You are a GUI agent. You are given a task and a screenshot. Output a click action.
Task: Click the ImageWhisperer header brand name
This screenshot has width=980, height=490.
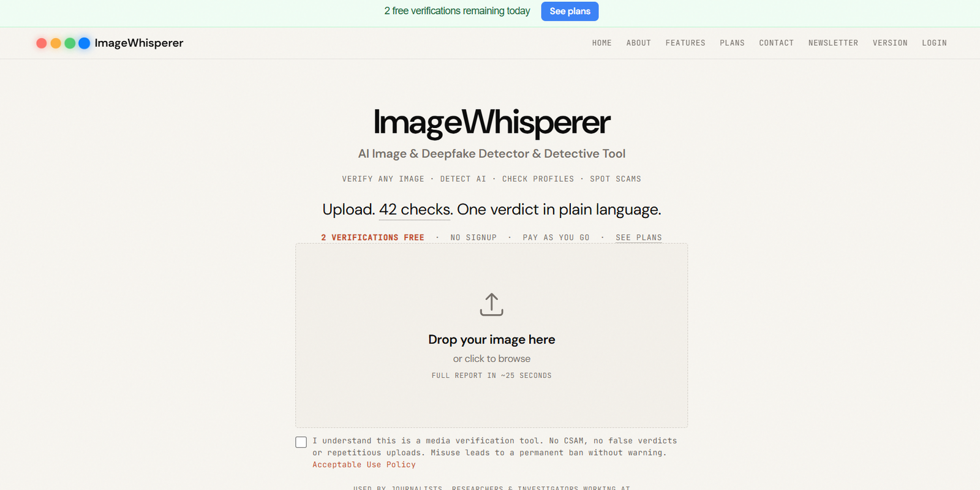pos(139,43)
